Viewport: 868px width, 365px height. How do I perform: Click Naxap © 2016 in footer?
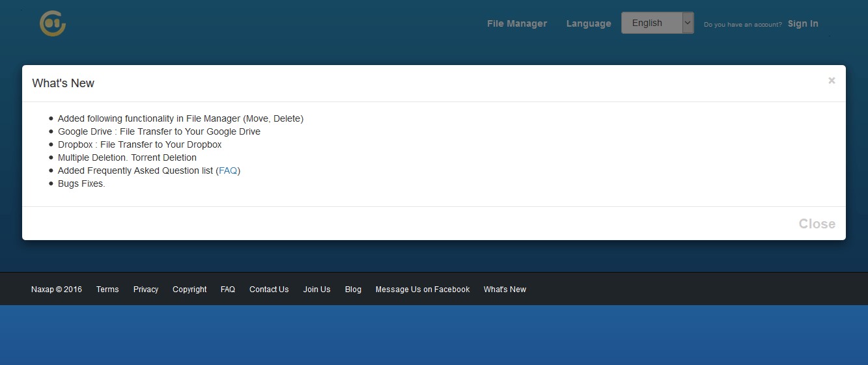57,290
